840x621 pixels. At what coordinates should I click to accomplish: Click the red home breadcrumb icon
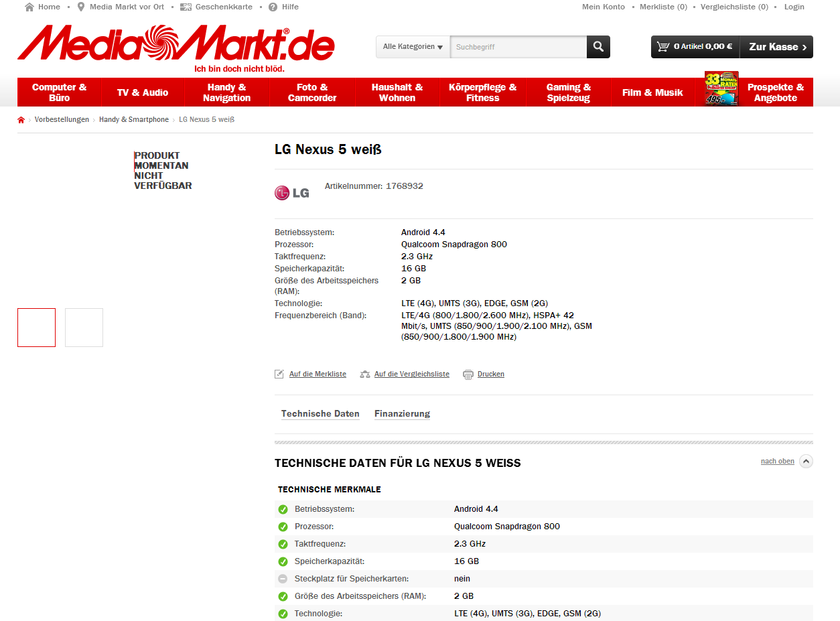[21, 120]
